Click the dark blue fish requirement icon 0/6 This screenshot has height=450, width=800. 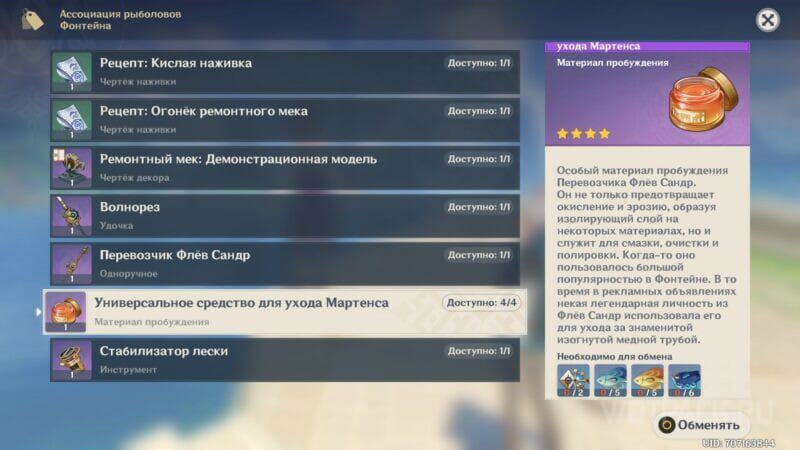pos(684,380)
